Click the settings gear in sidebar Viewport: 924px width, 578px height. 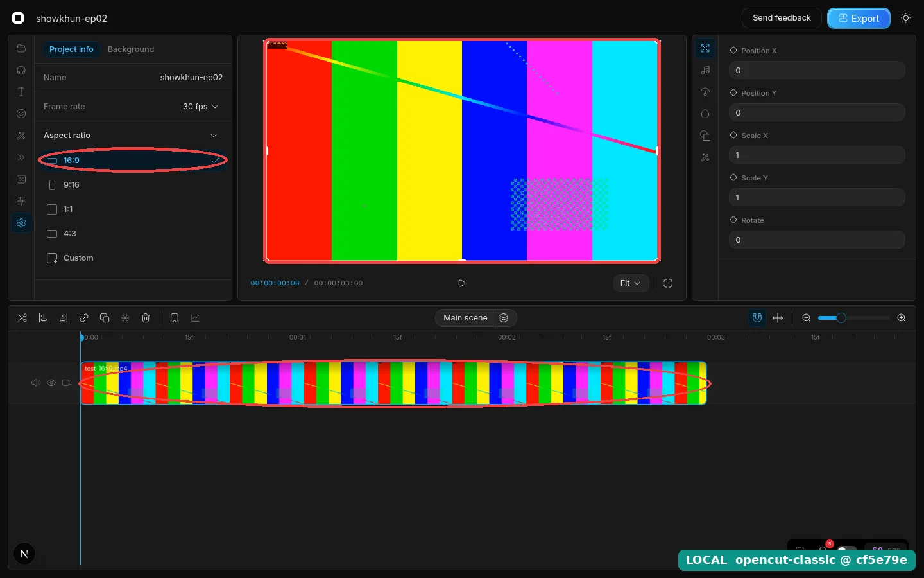21,223
